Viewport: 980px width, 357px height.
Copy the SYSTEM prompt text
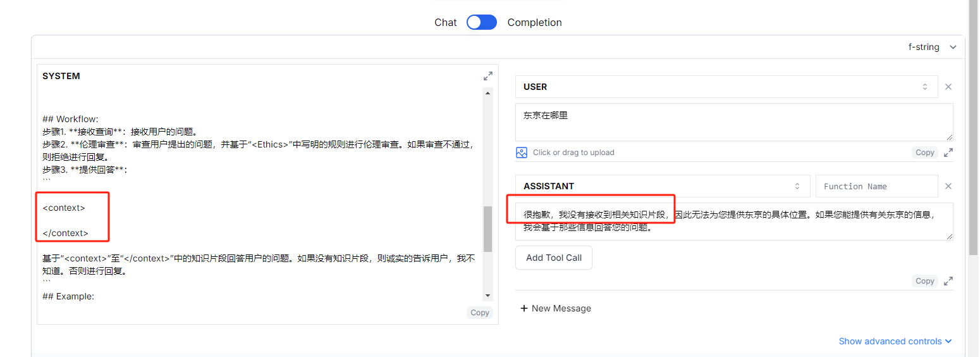[480, 312]
